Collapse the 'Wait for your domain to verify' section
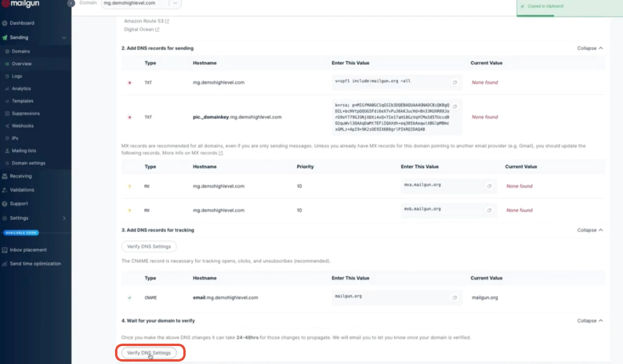623x364 pixels. pyautogui.click(x=589, y=320)
